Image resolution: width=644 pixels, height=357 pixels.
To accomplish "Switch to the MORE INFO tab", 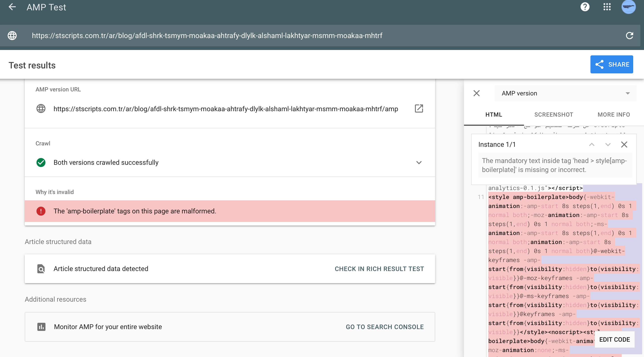I will tap(613, 115).
